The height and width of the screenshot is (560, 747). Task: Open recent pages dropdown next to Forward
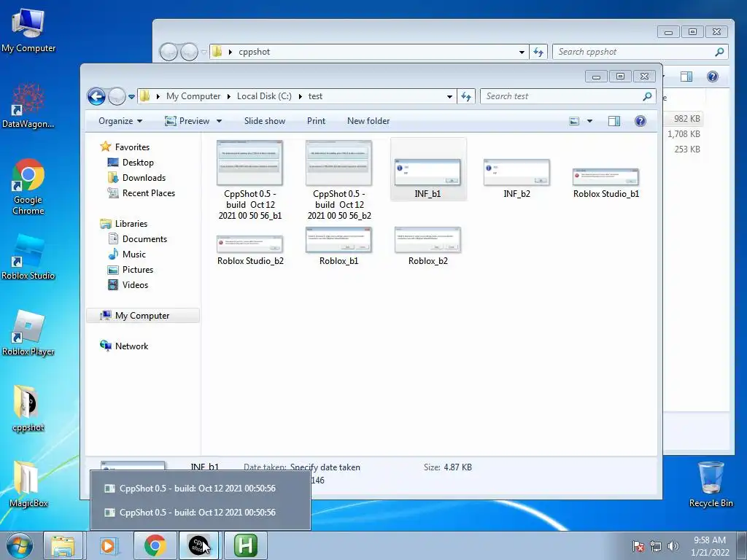tap(131, 97)
